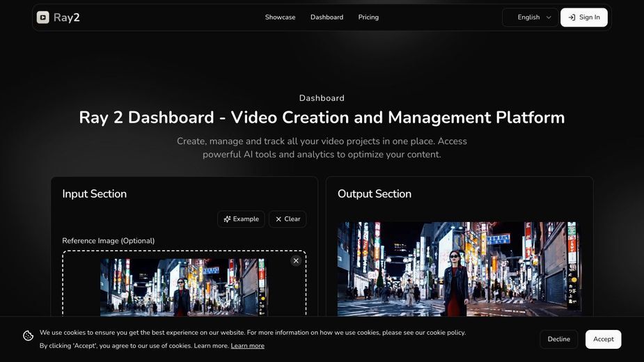Click the cookie icon in the banner
This screenshot has width=644, height=362.
29,336
